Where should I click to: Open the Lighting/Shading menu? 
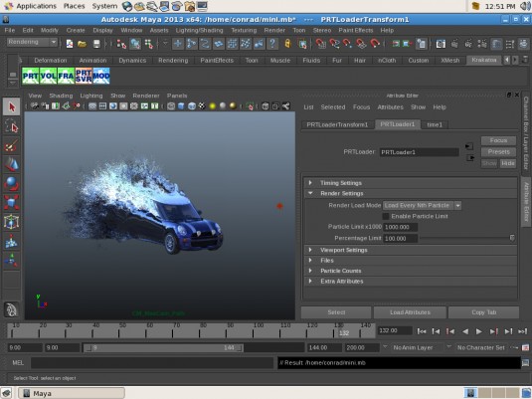coord(199,30)
